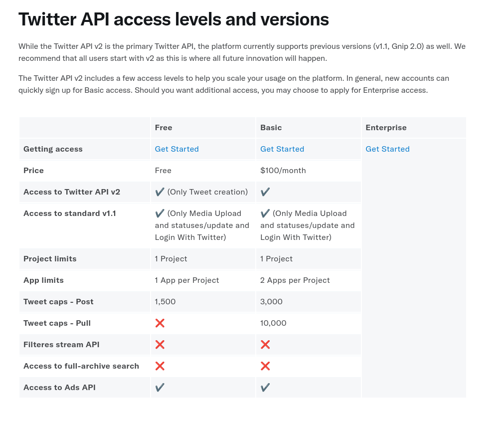Follow the Enterprise Get Started link
This screenshot has width=504, height=427.
pyautogui.click(x=387, y=149)
